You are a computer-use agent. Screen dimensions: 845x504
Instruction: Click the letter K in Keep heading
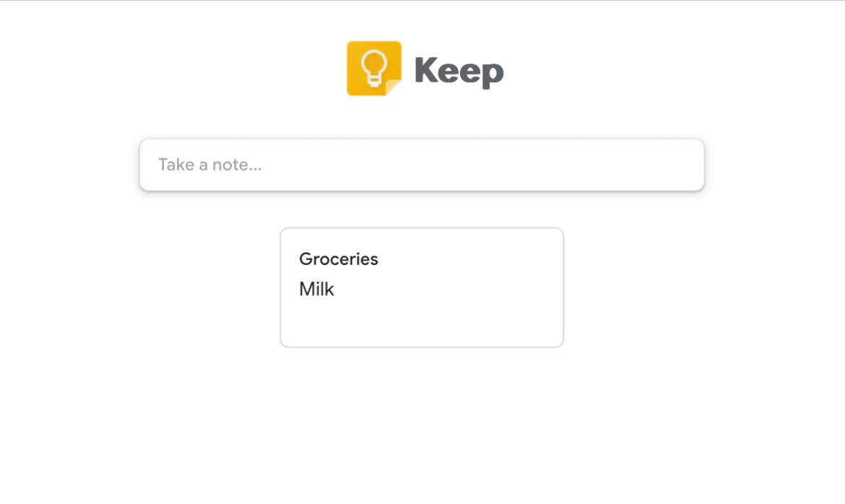click(x=425, y=70)
